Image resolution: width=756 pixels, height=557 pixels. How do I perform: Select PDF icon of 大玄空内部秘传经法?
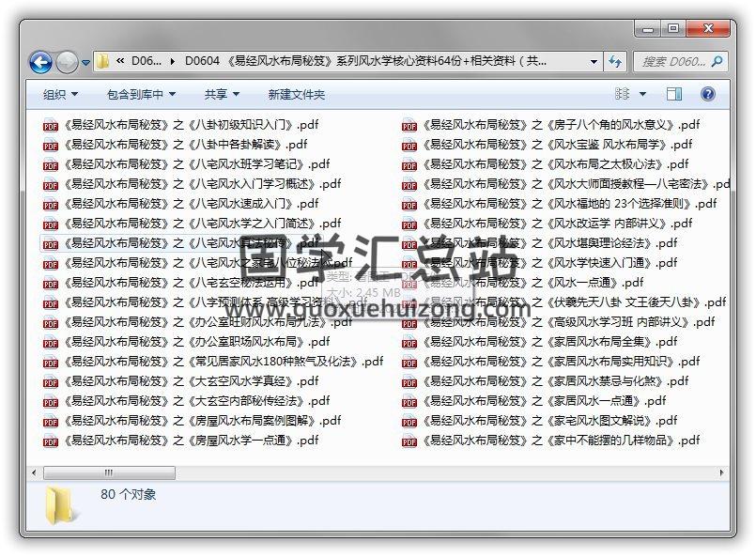click(x=50, y=402)
